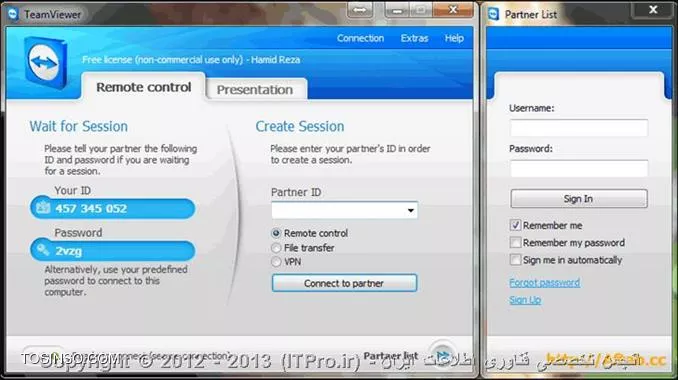This screenshot has height=380, width=678.
Task: Select the Your ID value 457 345 052
Action: coord(91,208)
